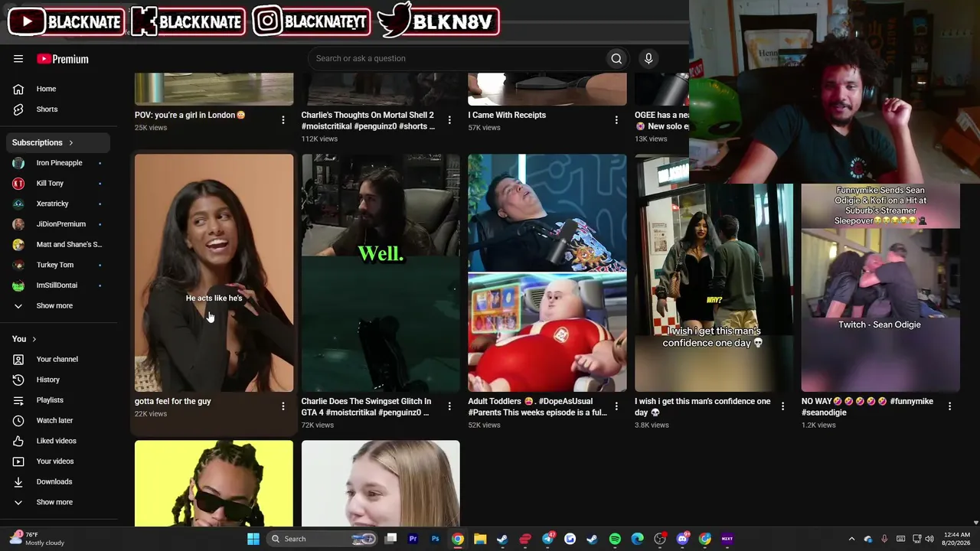Viewport: 980px width, 551px height.
Task: Open the YouTube guide hamburger menu
Action: (x=18, y=59)
